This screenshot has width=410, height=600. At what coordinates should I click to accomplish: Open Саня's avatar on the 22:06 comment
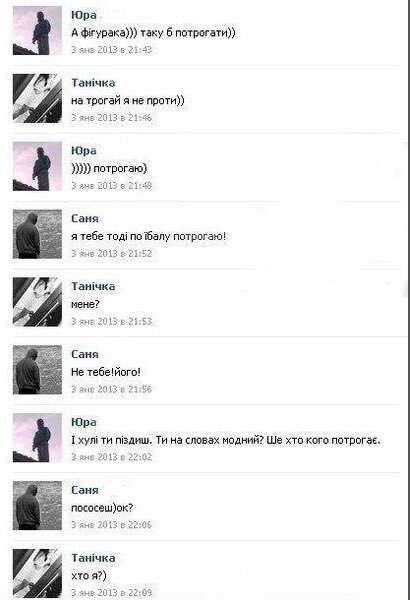37,505
